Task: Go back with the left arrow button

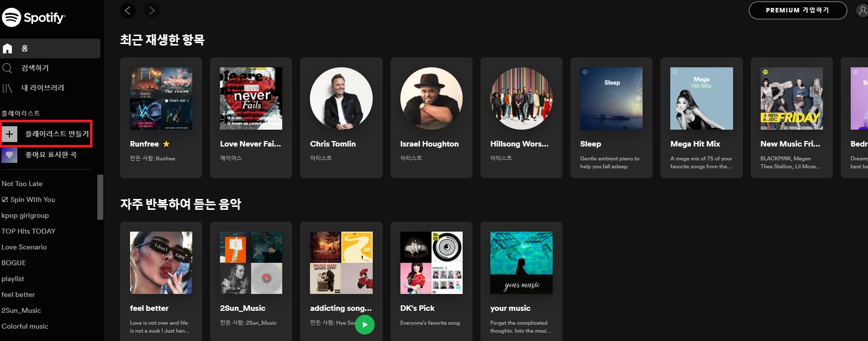Action: (128, 10)
